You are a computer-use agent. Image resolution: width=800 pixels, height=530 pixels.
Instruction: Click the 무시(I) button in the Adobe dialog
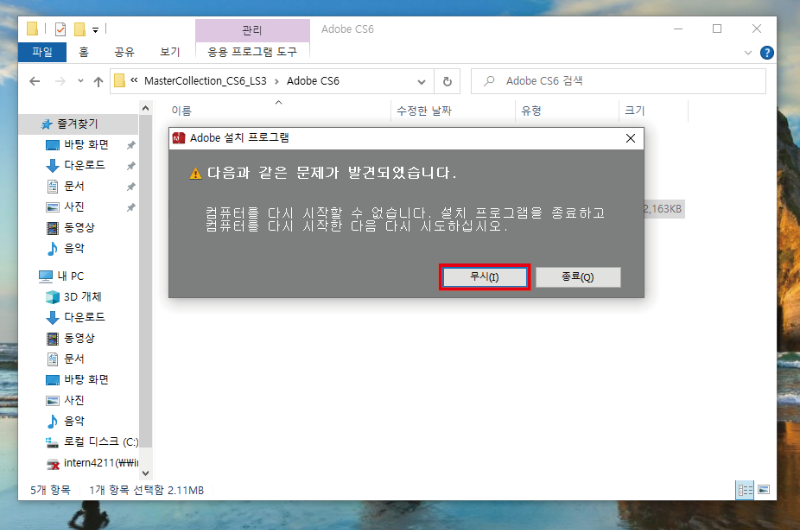484,277
